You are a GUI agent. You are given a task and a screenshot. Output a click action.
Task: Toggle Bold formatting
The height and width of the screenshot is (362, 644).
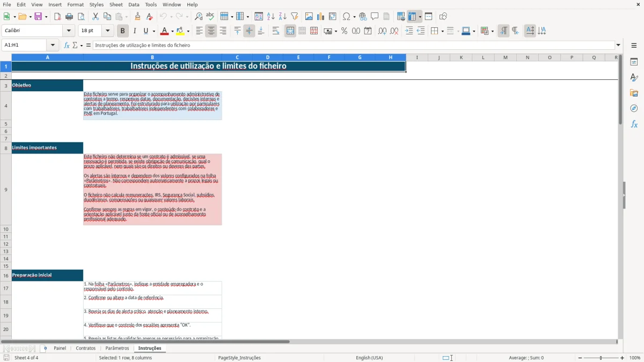click(123, 31)
